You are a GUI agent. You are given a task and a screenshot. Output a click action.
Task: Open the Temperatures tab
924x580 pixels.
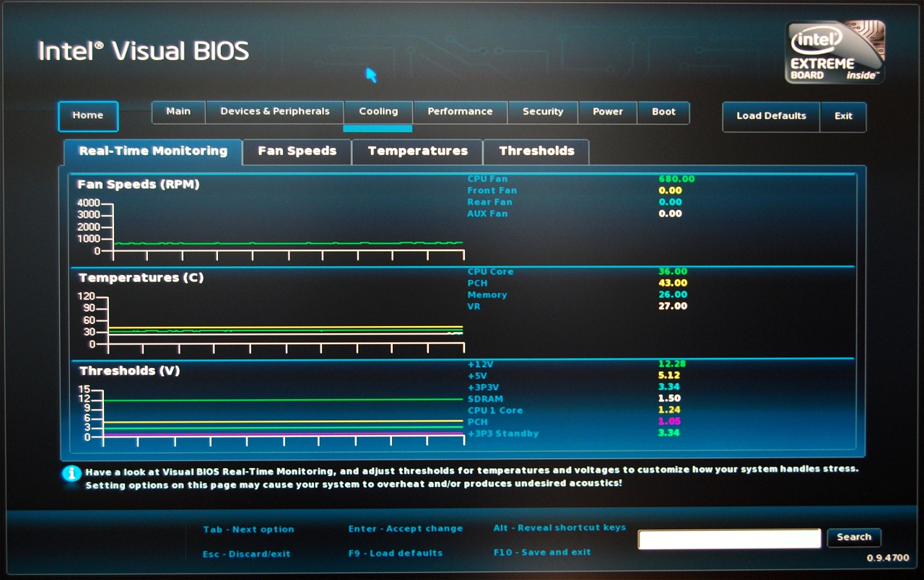(417, 151)
